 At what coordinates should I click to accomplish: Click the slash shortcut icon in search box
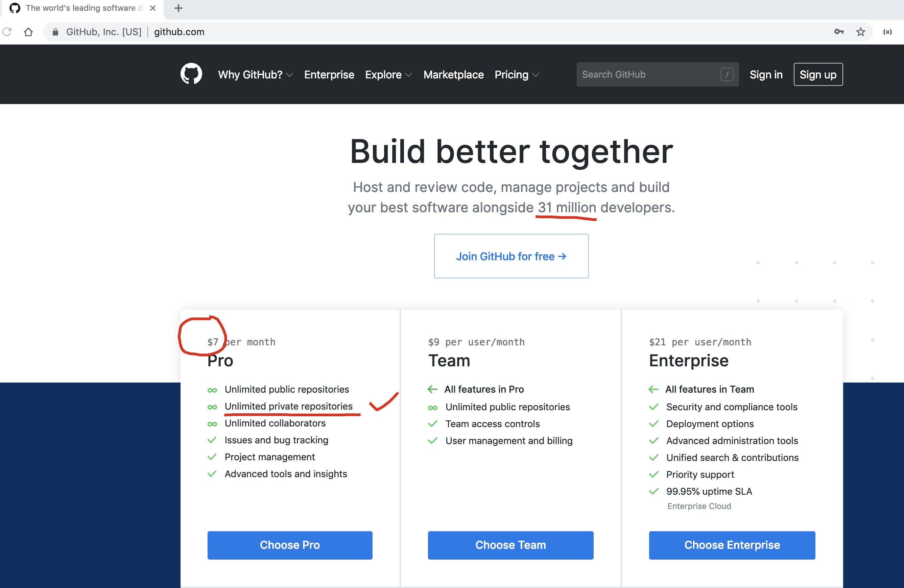point(727,74)
